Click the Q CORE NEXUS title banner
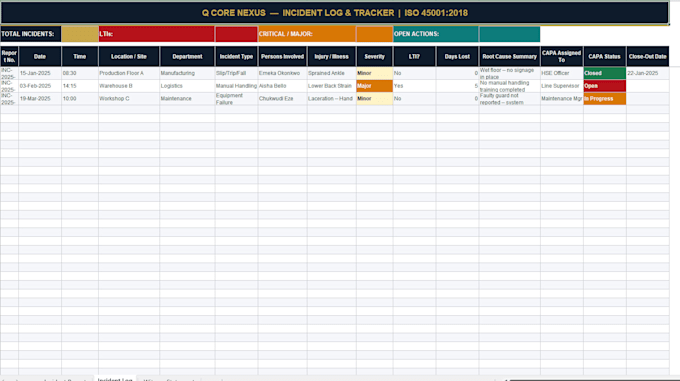 tap(334, 13)
